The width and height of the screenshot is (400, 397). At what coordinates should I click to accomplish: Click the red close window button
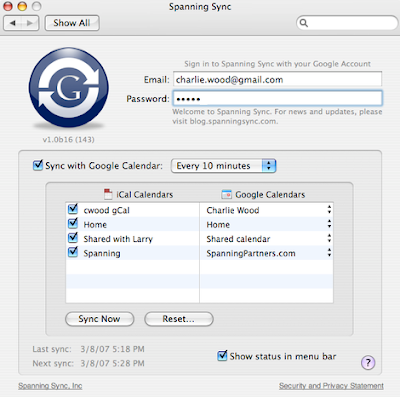point(8,6)
